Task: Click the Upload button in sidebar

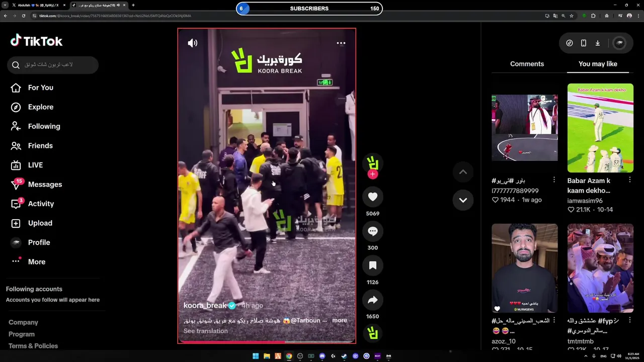Action: coord(31,223)
